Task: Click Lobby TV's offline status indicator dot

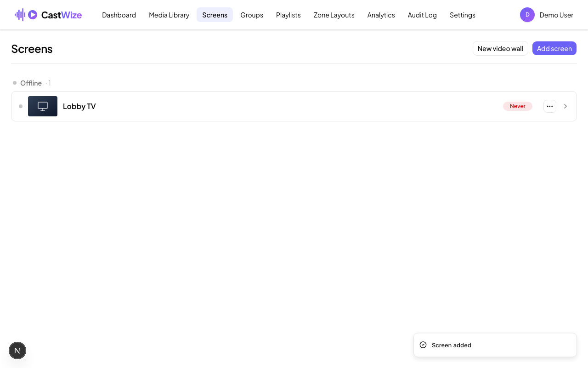Action: click(21, 106)
